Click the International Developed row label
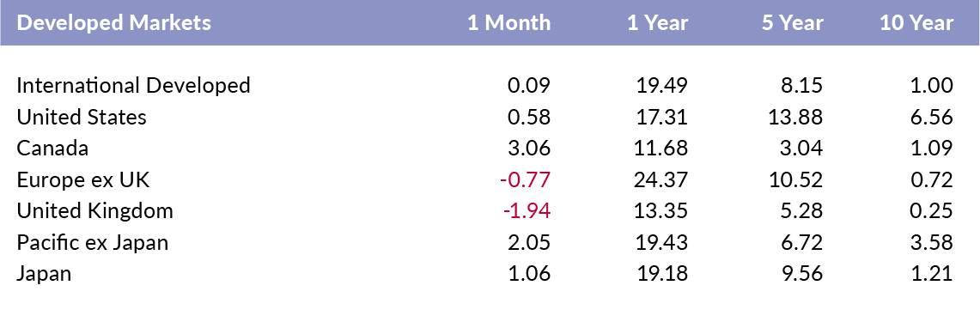This screenshot has width=980, height=334. [133, 86]
